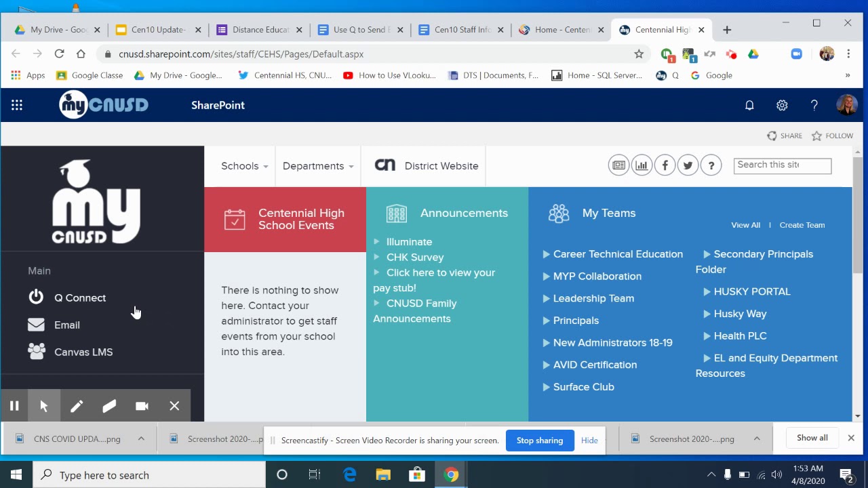
Task: Open the Windows Start menu
Action: coord(16,475)
